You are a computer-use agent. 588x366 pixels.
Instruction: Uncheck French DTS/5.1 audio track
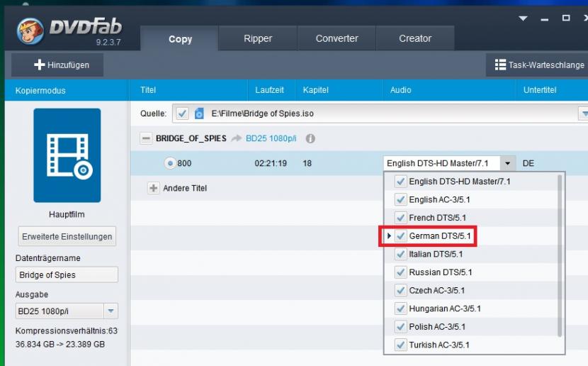click(400, 218)
